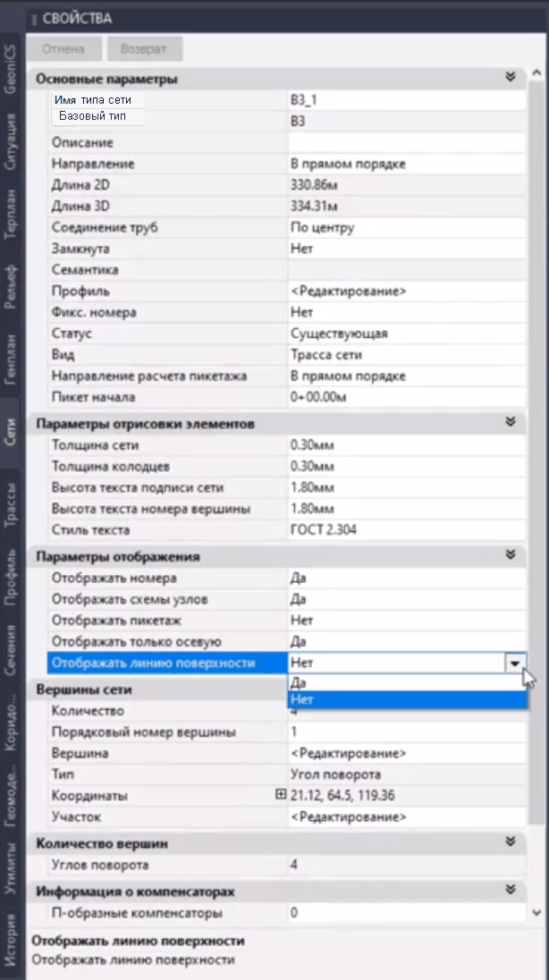Click the empty Описание value field
The height and width of the screenshot is (980, 549).
pyautogui.click(x=406, y=143)
